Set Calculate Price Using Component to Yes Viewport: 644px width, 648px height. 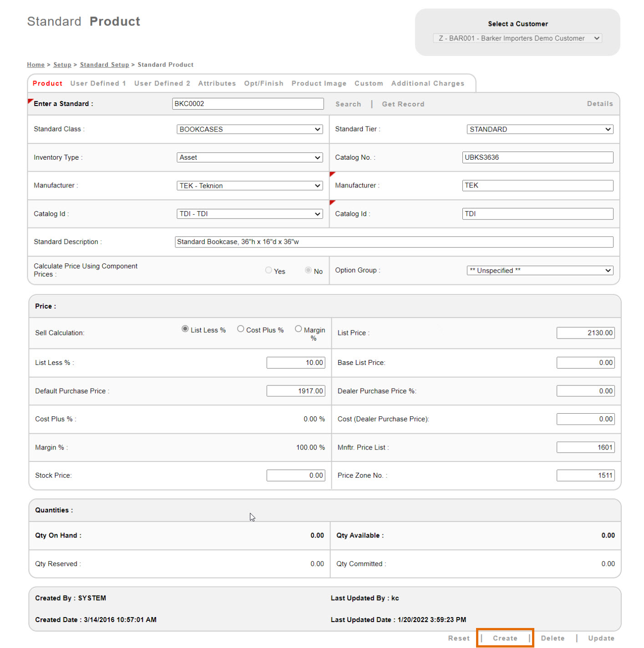(269, 270)
